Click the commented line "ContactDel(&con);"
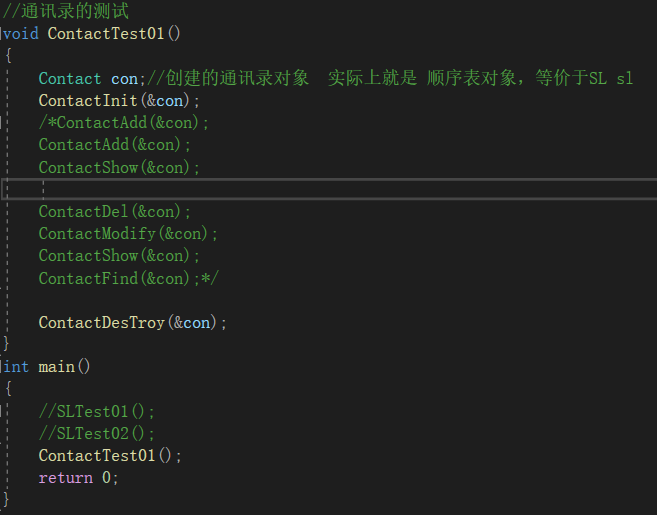 pos(115,212)
